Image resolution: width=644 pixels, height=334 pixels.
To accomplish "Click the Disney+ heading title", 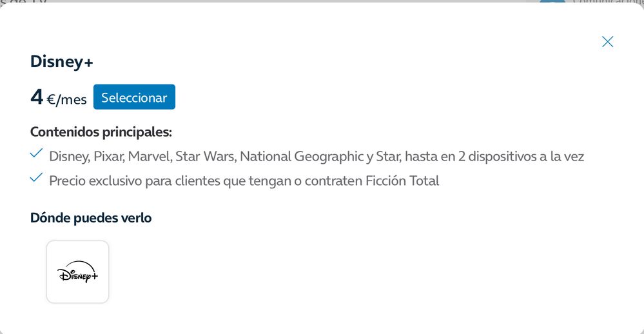I will pos(62,62).
